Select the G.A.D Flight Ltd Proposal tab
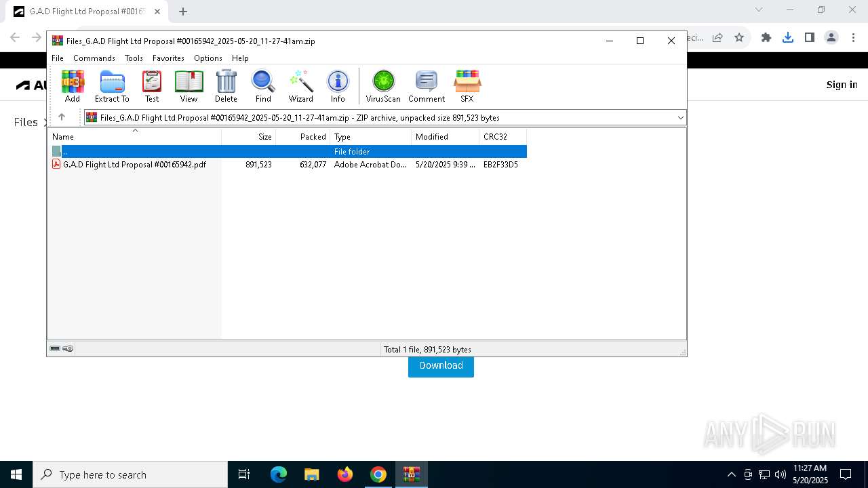The height and width of the screenshot is (488, 868). point(87,12)
